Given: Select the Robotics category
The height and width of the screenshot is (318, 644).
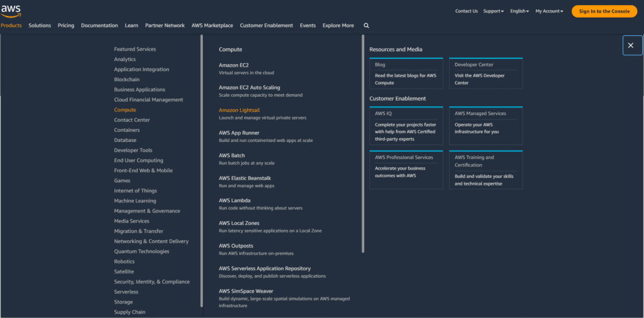Looking at the screenshot, I should click(125, 261).
